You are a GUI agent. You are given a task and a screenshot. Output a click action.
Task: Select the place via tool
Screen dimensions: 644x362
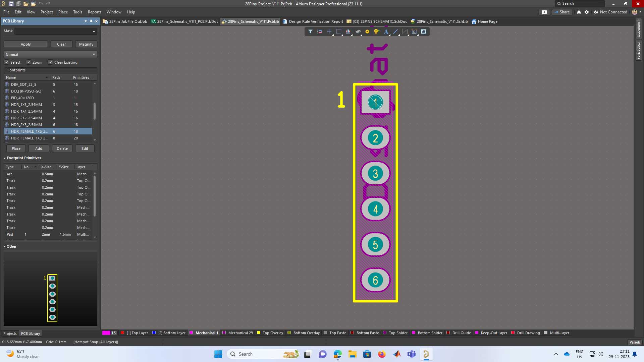377,32
